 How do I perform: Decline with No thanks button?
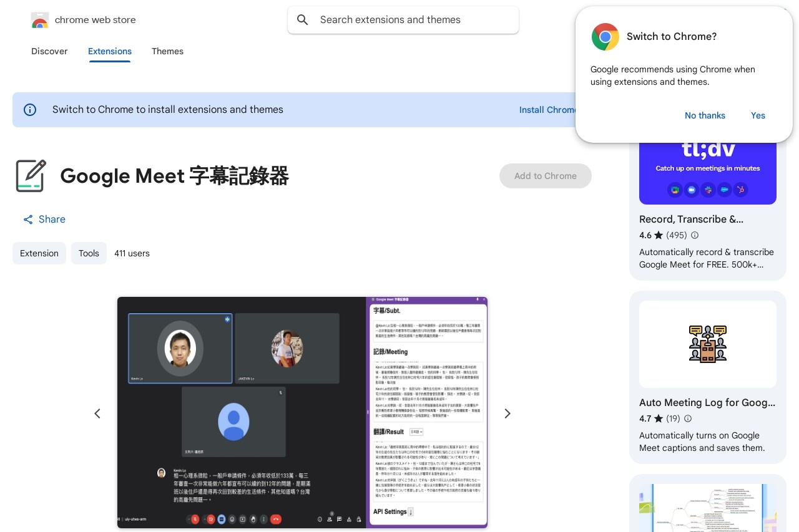[x=705, y=115]
